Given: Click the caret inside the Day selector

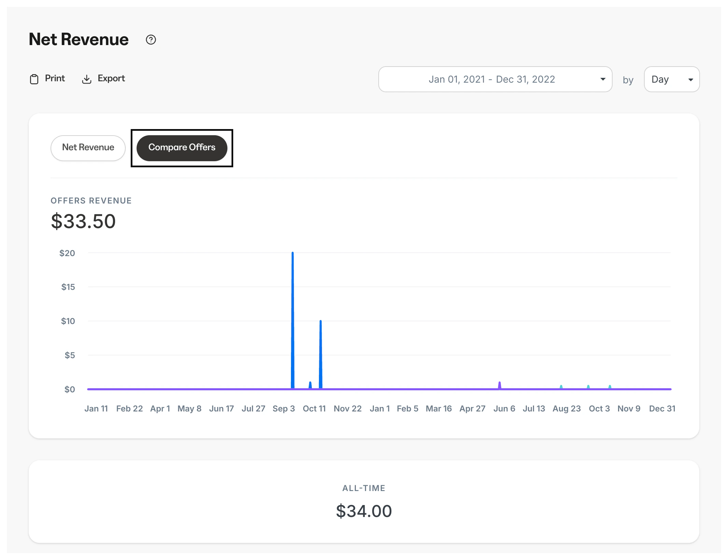Looking at the screenshot, I should (690, 79).
